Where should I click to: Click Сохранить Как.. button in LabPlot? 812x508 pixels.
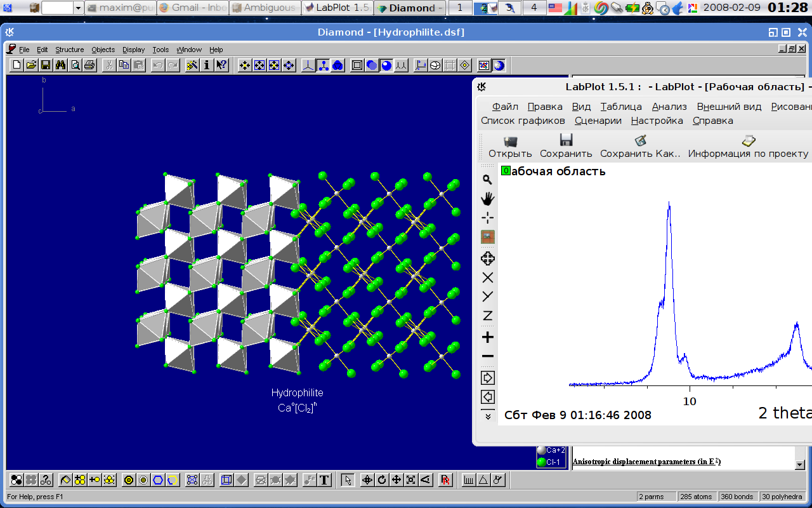pyautogui.click(x=640, y=146)
